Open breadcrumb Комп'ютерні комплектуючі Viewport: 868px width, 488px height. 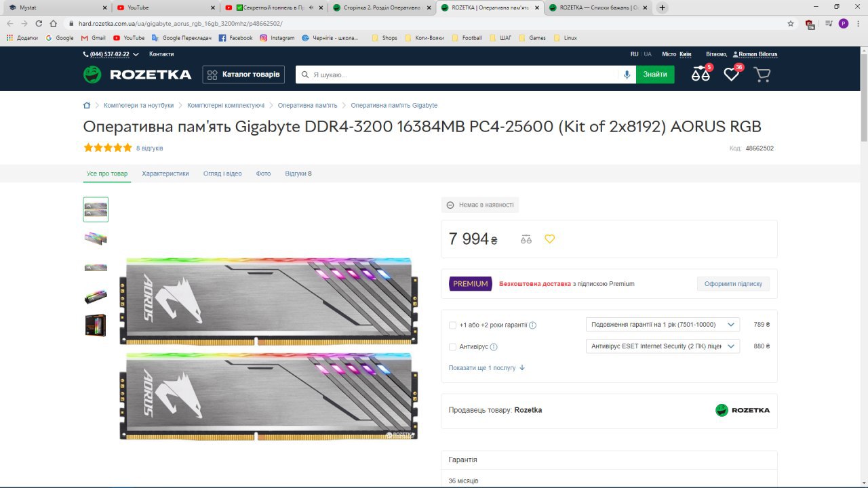226,106
